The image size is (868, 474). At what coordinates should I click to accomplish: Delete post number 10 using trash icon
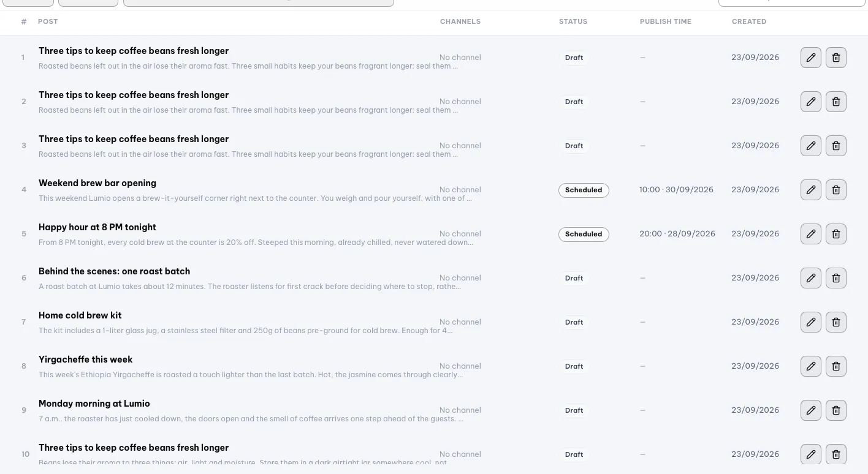tap(836, 454)
